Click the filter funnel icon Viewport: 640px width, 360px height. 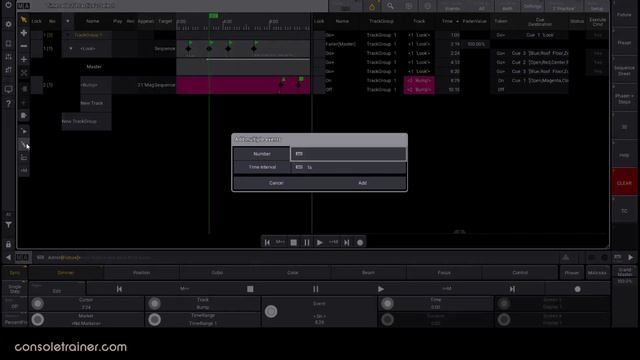click(x=8, y=225)
